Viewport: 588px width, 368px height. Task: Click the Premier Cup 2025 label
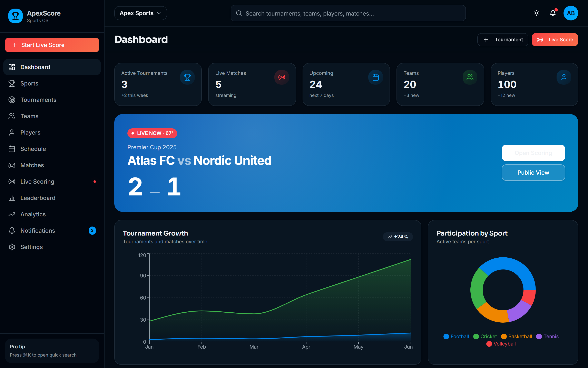coord(152,147)
